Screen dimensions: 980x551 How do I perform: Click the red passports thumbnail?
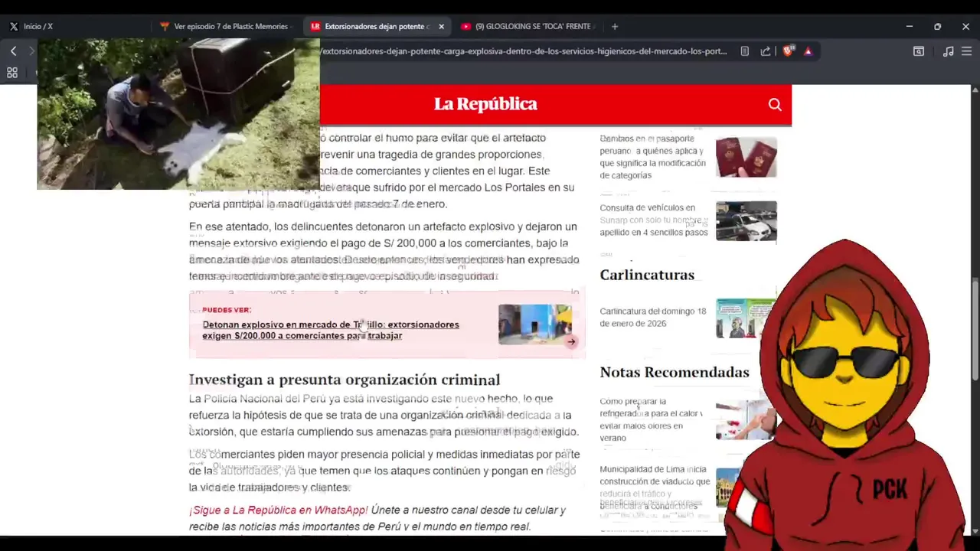tap(746, 158)
